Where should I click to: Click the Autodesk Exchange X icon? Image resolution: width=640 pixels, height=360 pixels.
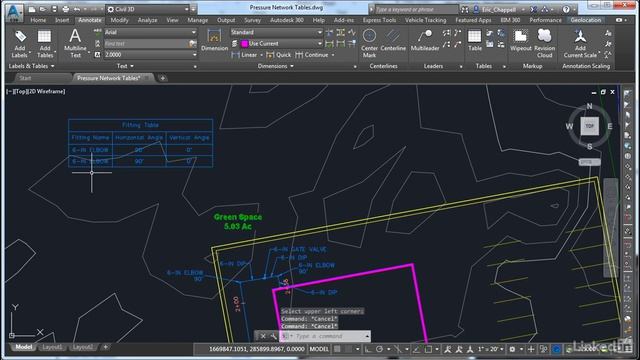point(533,9)
